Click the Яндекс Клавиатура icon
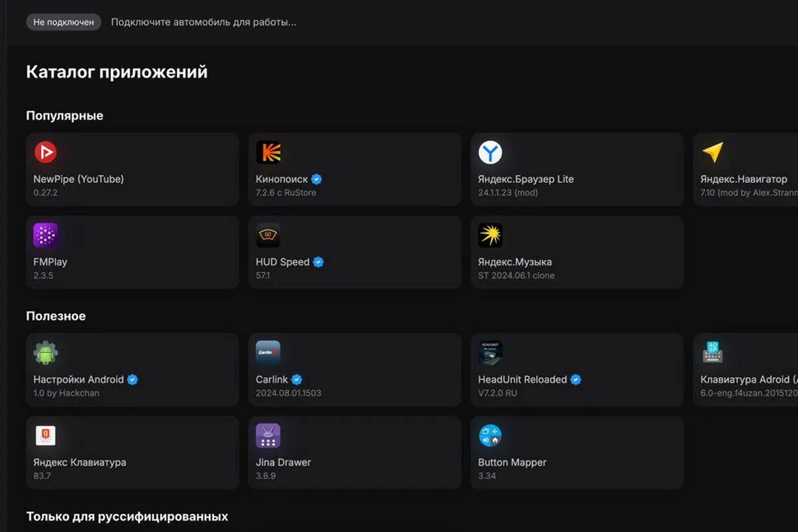Screen dimensions: 798x532 pyautogui.click(x=45, y=436)
